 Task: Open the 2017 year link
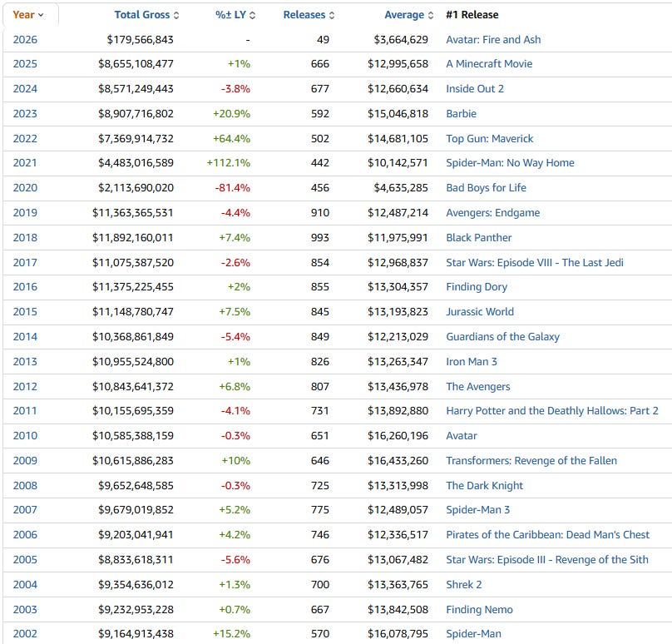[25, 262]
